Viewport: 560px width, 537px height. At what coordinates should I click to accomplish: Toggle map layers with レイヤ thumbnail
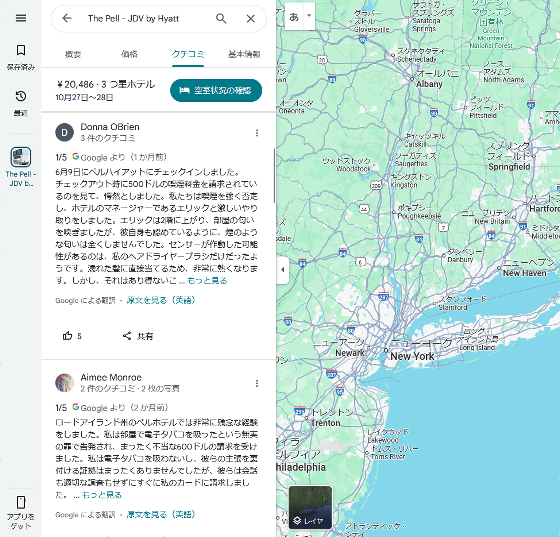point(310,507)
